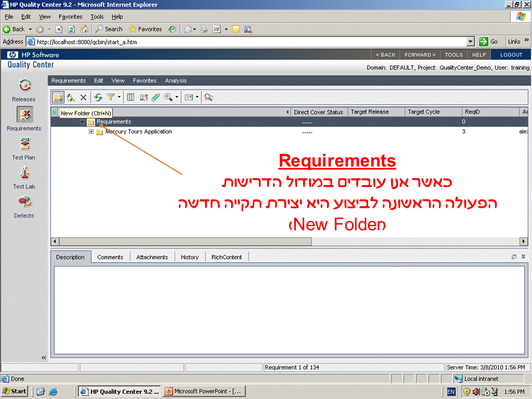Click the horizontal scrollbar thumb
Screen dimensions: 532x399
(185, 242)
